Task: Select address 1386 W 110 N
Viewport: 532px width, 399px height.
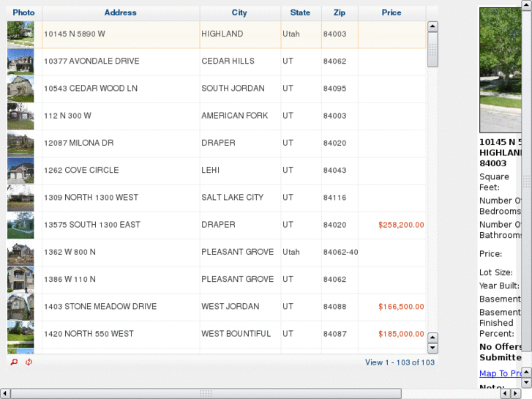Action: pyautogui.click(x=70, y=279)
